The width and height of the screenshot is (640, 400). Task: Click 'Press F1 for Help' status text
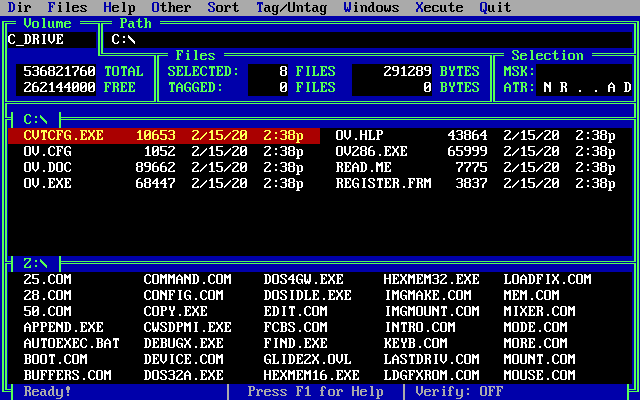tap(316, 391)
